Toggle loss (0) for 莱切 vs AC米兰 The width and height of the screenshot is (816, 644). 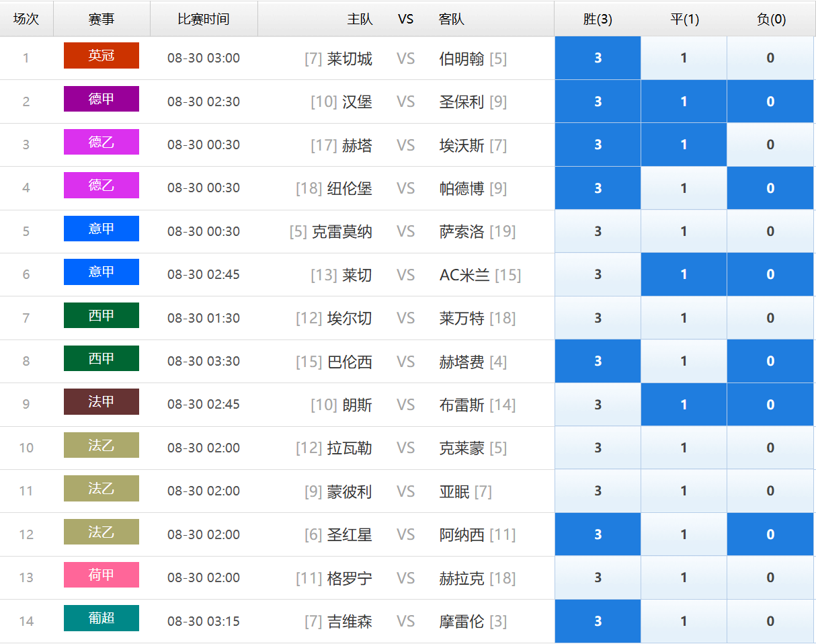[x=770, y=274]
